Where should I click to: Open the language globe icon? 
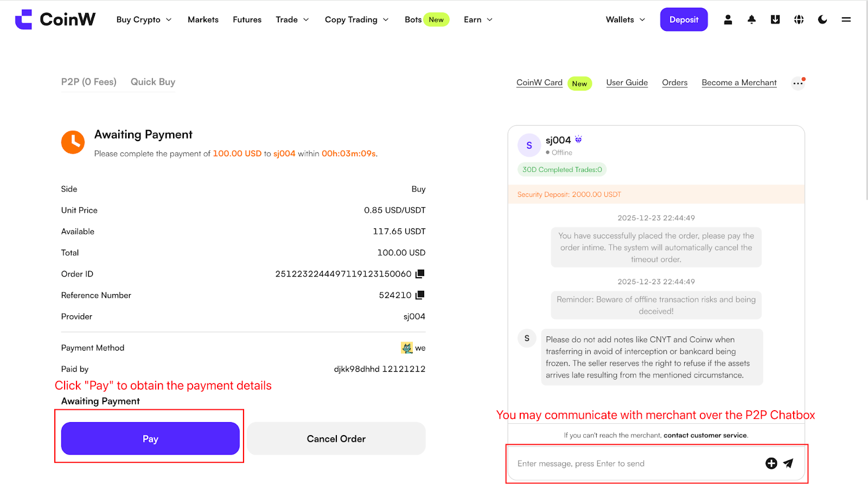pos(799,20)
